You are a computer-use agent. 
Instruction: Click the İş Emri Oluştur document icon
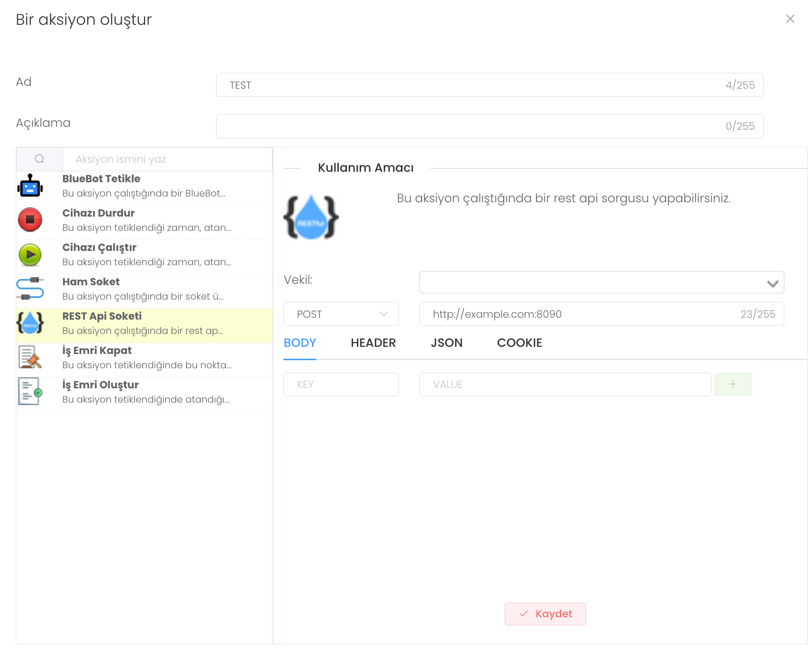(x=30, y=392)
